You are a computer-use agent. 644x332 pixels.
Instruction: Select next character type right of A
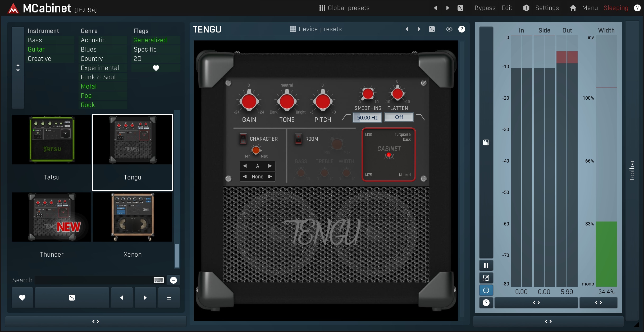click(x=270, y=166)
